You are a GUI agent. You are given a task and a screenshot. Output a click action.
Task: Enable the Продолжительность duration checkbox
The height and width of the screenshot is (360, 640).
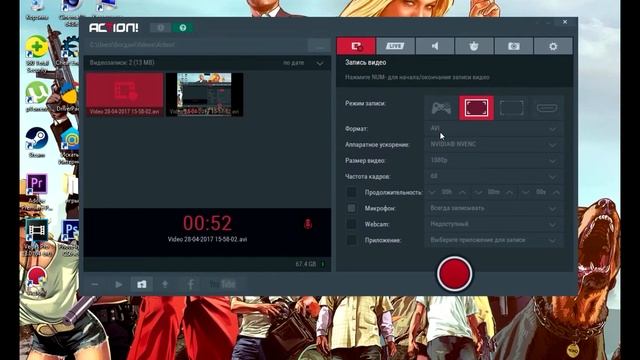(x=351, y=192)
